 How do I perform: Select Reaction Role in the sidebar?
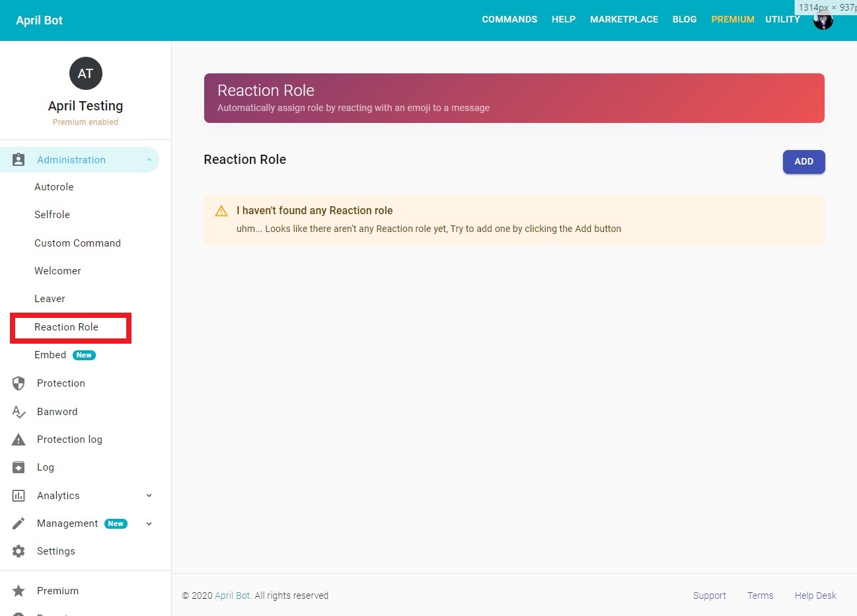pos(66,327)
